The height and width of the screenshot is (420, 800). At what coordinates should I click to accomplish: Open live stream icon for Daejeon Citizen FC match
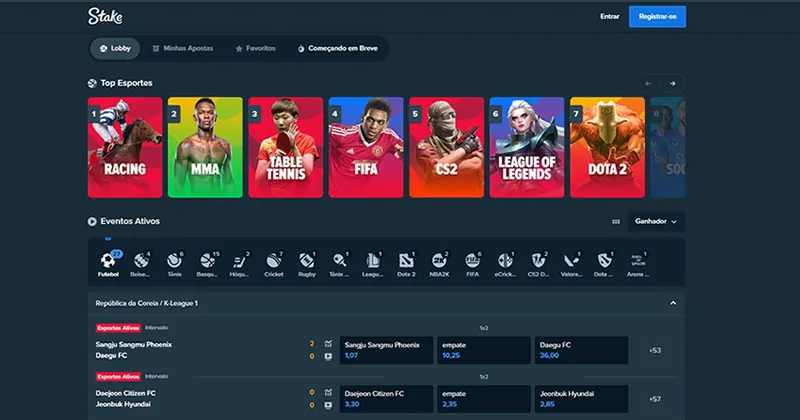coord(328,405)
